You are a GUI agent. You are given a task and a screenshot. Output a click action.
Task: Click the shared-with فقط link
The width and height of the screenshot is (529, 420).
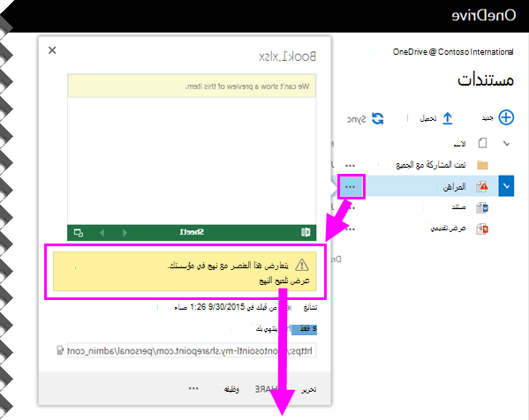305,328
